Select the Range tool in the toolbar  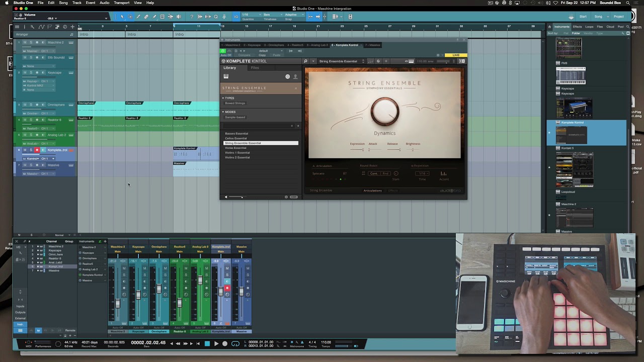click(130, 17)
